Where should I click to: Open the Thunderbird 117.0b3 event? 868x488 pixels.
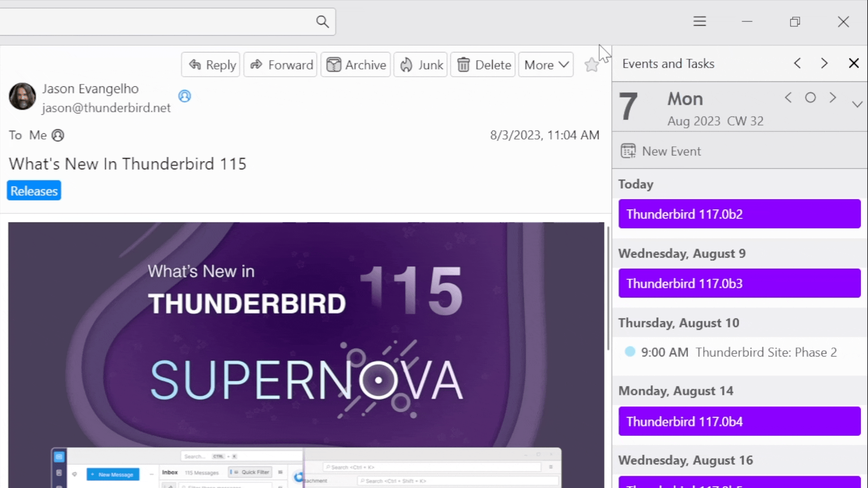[x=740, y=283]
